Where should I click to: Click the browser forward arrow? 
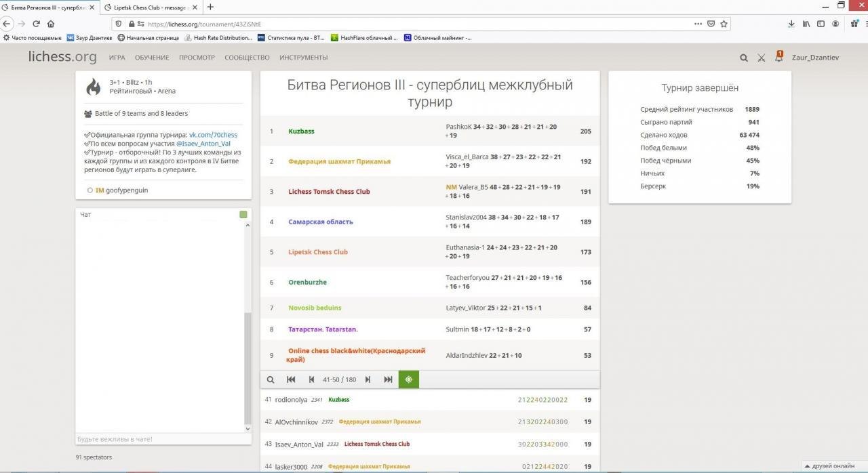(x=22, y=24)
